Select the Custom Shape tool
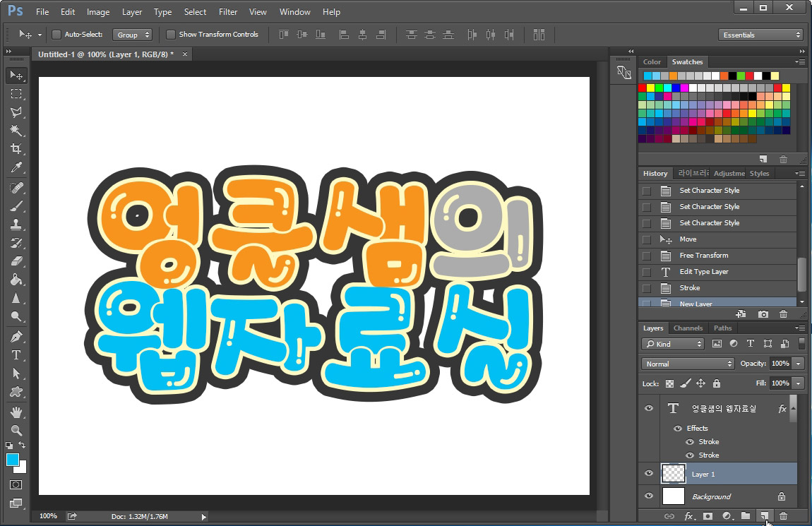Image resolution: width=812 pixels, height=526 pixels. [16, 392]
